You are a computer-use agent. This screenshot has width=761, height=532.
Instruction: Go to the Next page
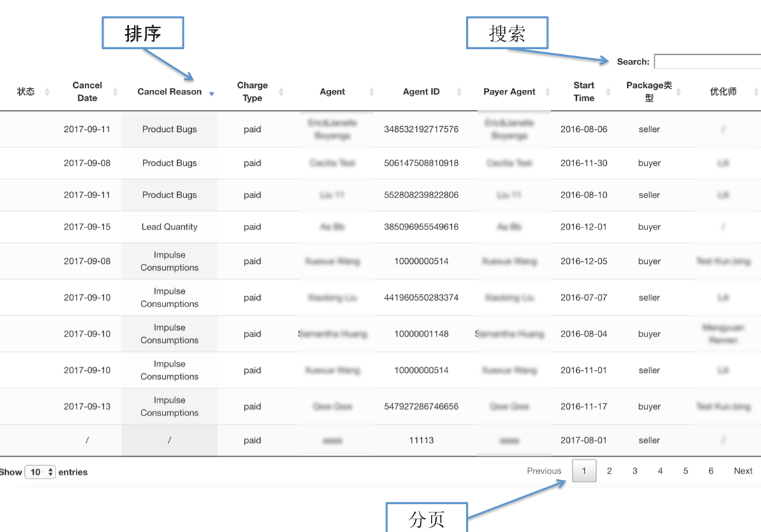pyautogui.click(x=743, y=471)
